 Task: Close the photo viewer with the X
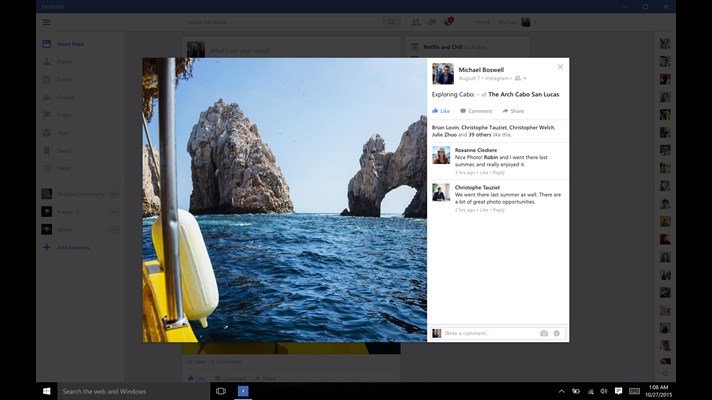coord(560,67)
